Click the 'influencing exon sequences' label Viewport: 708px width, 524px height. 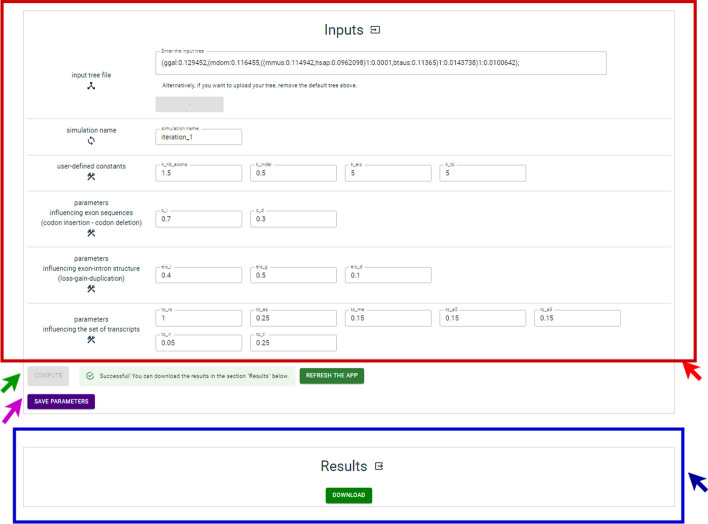click(91, 212)
